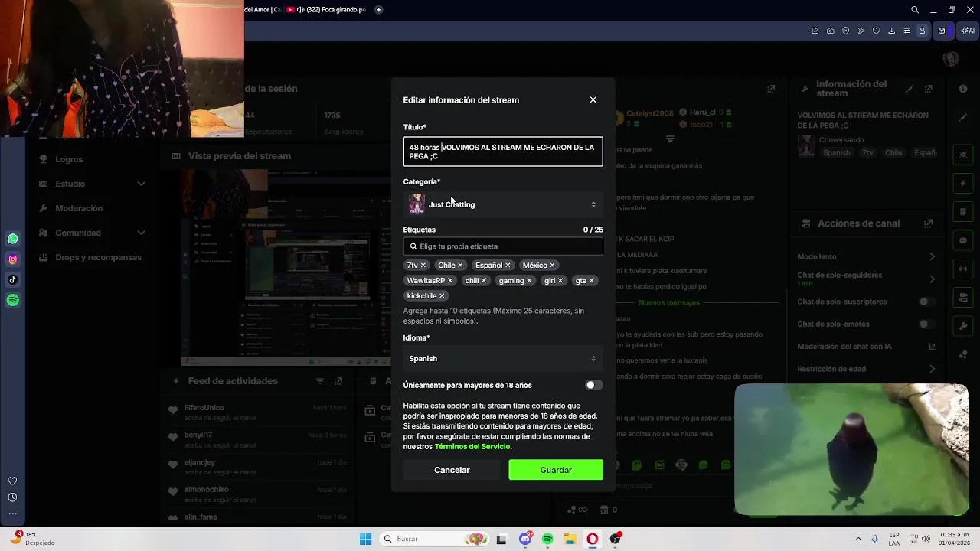Image resolution: width=980 pixels, height=551 pixels.
Task: Open File Explorer from the taskbar
Action: coord(570,539)
